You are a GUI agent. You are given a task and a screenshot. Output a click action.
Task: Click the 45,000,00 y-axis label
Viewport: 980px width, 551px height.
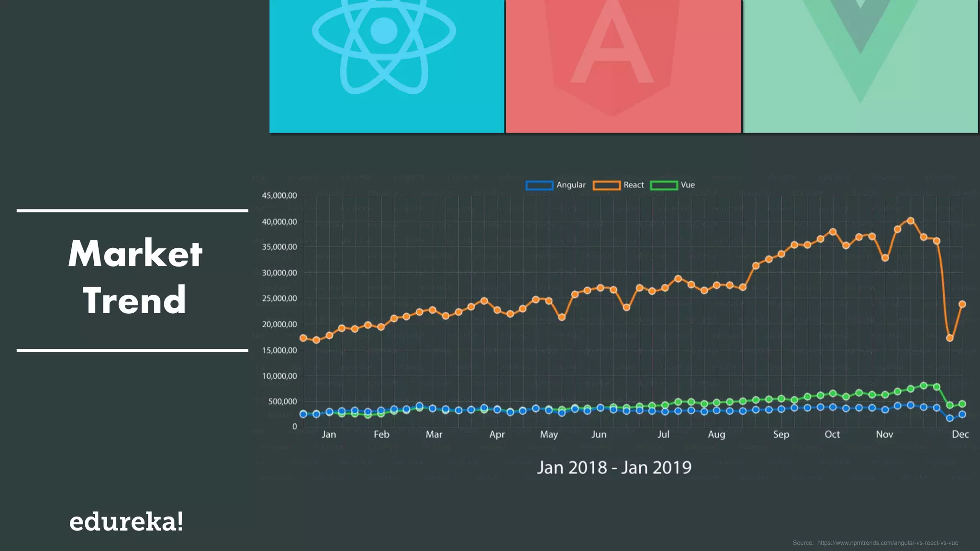click(279, 196)
